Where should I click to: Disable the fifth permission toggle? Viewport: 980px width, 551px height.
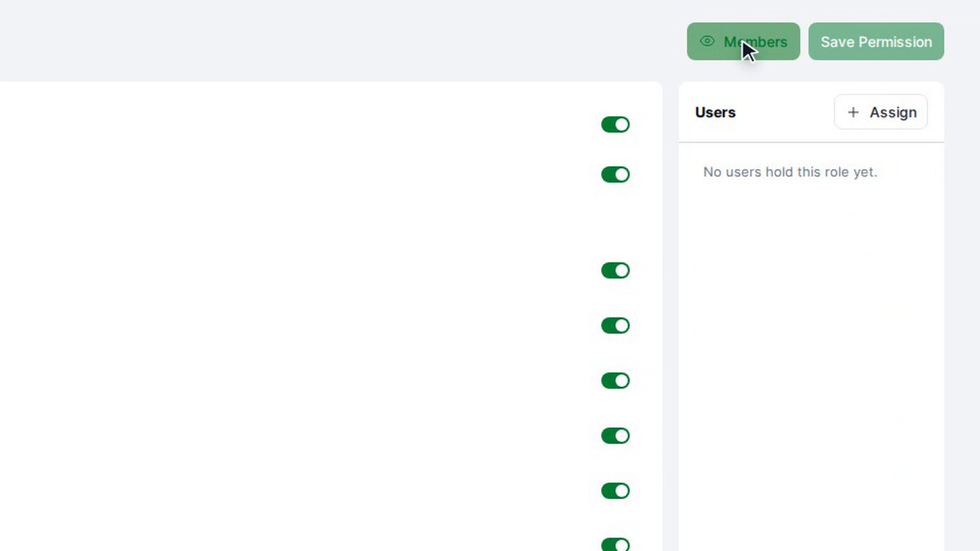click(615, 381)
